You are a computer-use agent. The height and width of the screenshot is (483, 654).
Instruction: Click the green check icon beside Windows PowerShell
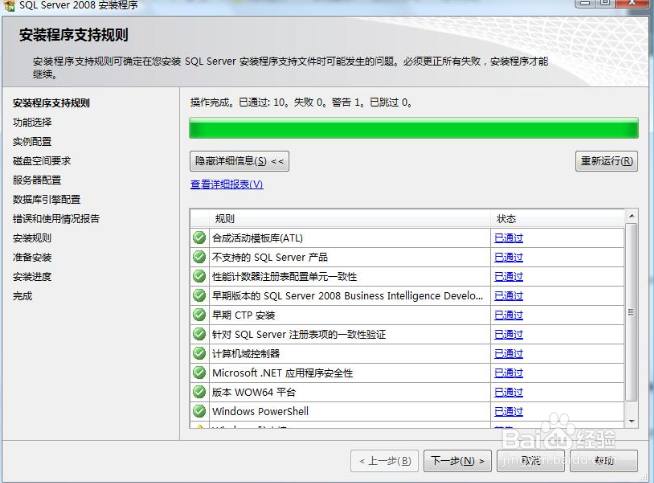click(199, 411)
